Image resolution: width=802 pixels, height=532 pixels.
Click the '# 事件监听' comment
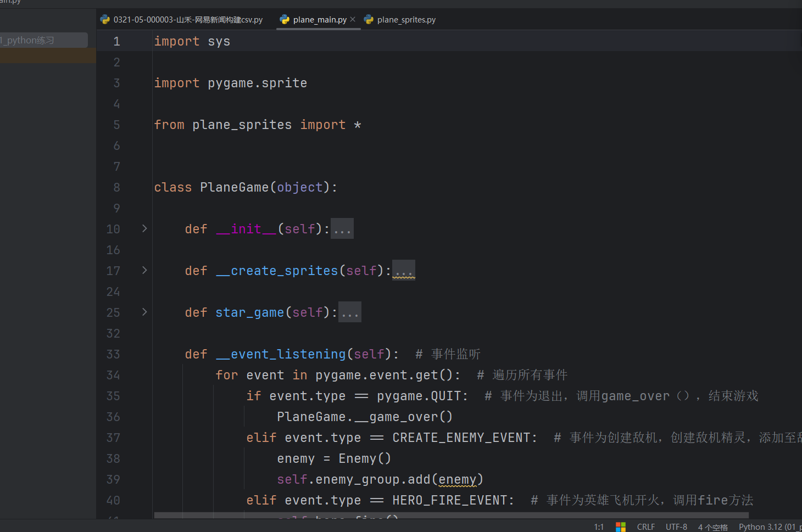tap(448, 354)
